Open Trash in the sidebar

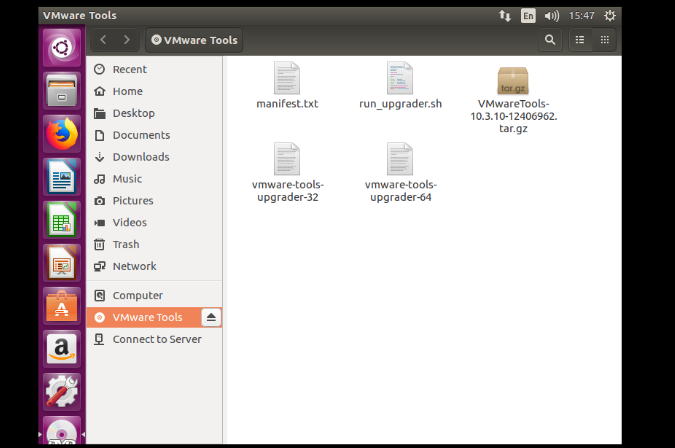(x=154, y=244)
